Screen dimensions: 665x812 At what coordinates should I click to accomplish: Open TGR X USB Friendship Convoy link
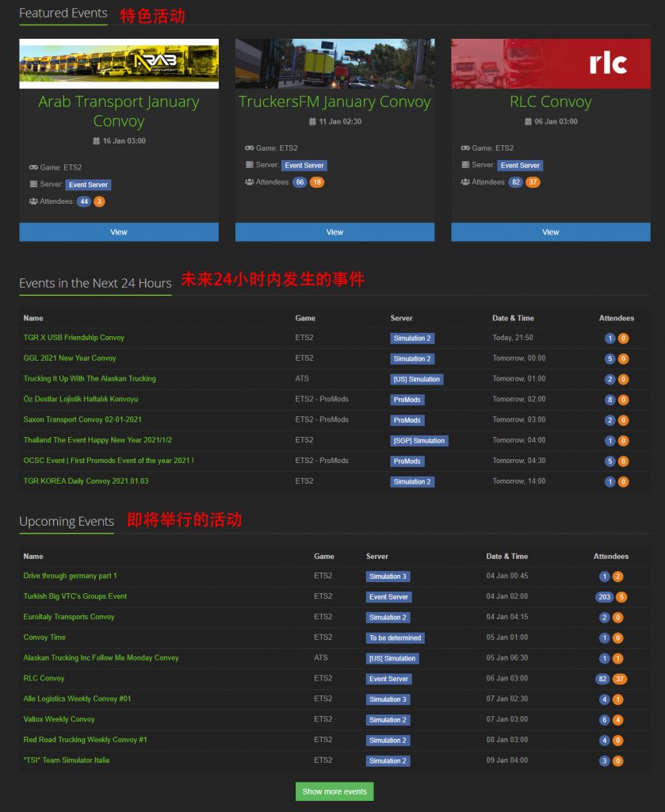point(74,338)
